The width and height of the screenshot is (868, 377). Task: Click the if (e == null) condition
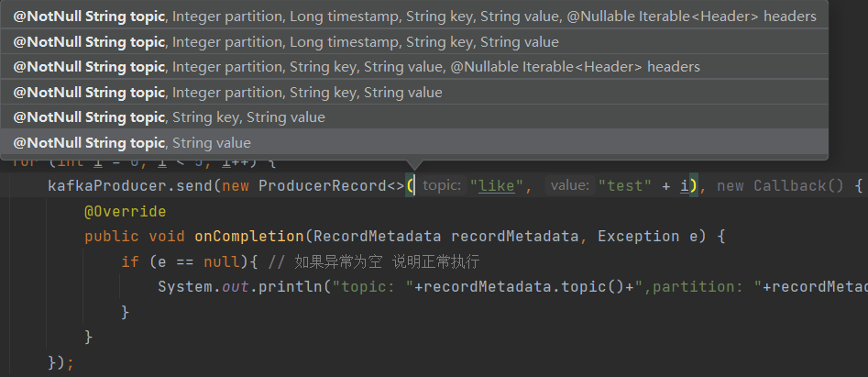pyautogui.click(x=185, y=261)
